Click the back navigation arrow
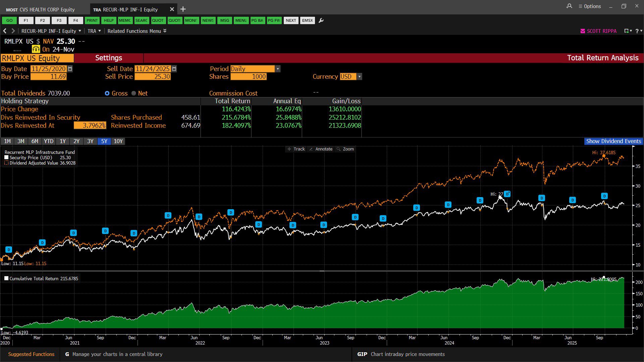This screenshot has width=644, height=362. [x=5, y=31]
